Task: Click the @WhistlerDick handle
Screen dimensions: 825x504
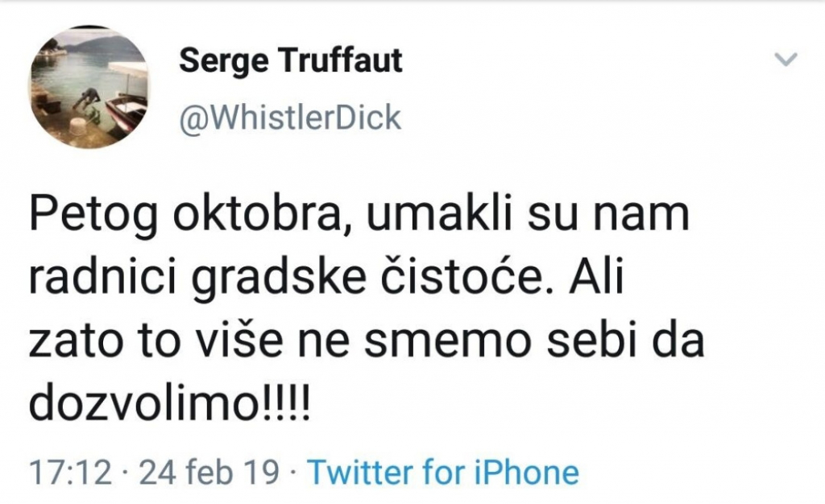Action: (289, 118)
